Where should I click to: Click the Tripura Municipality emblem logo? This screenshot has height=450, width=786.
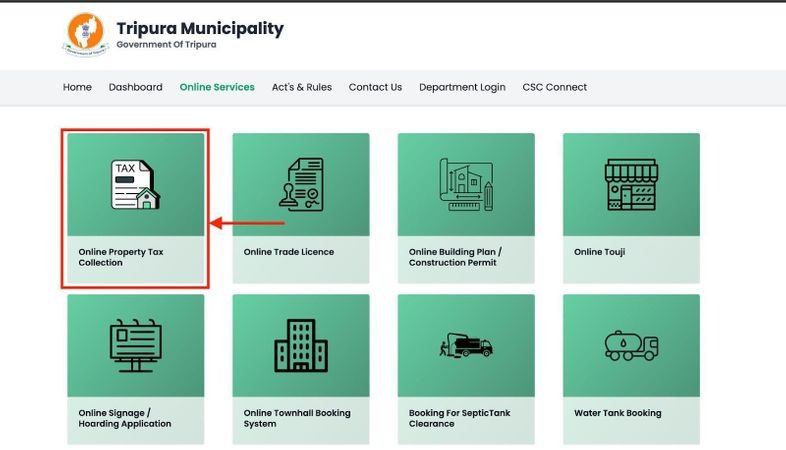point(85,34)
